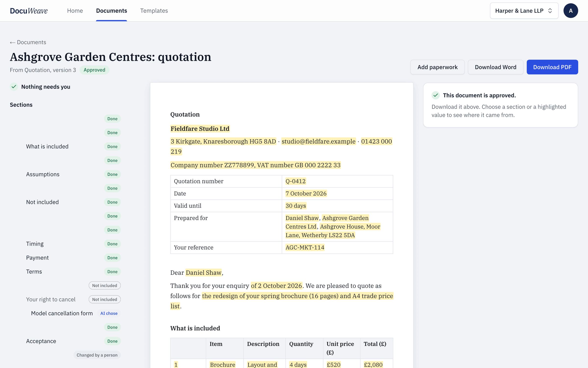The image size is (588, 368).
Task: Click the Not included badge for Your right to cancel
Action: 105,299
